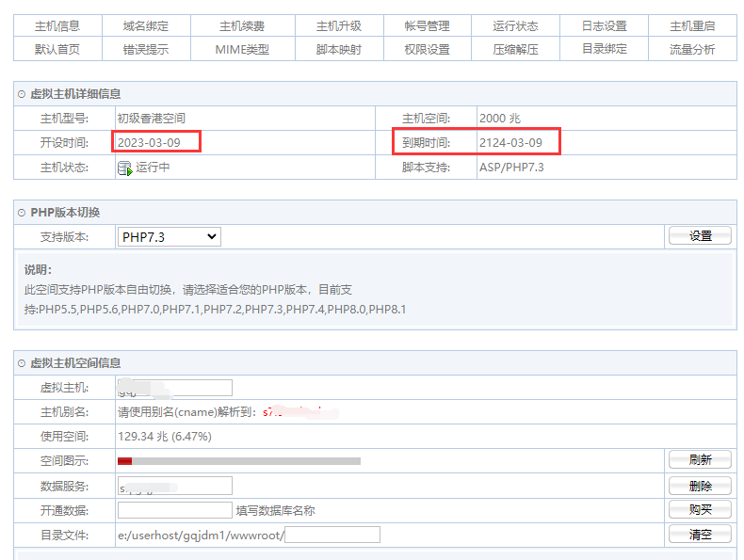Click the running status icon beside 运行中
The height and width of the screenshot is (560, 744).
[124, 168]
